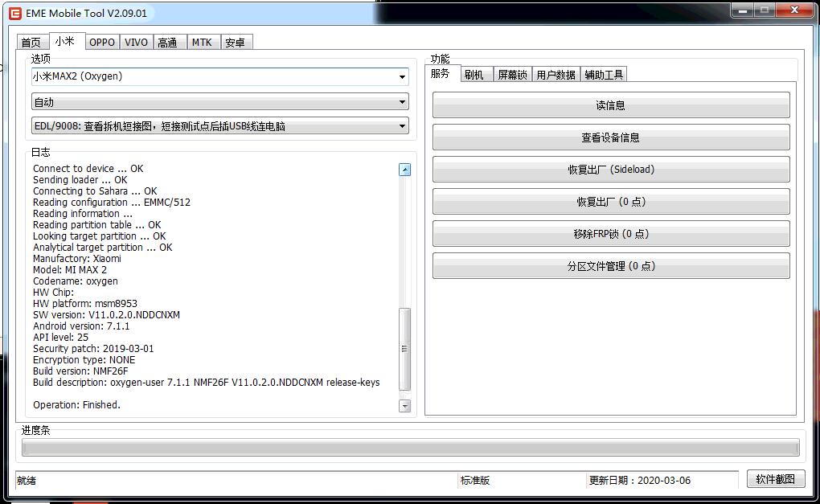Click the log scrollbar down arrow

(x=404, y=406)
